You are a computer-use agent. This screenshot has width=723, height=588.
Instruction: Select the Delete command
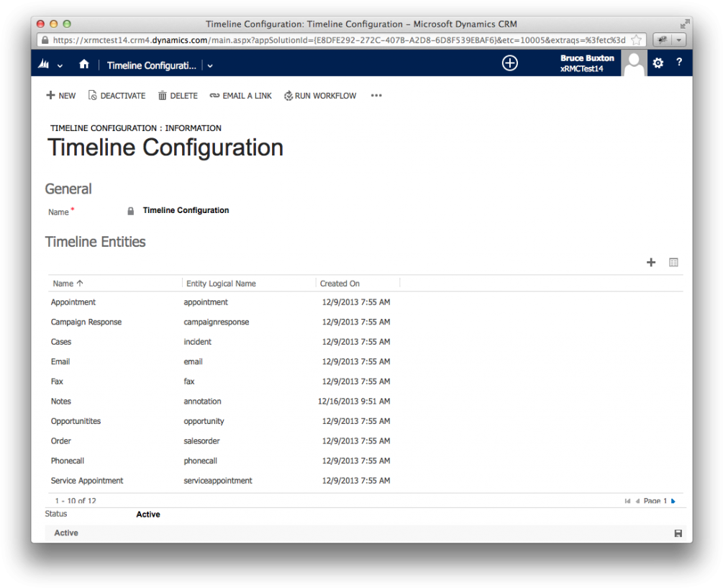(178, 95)
